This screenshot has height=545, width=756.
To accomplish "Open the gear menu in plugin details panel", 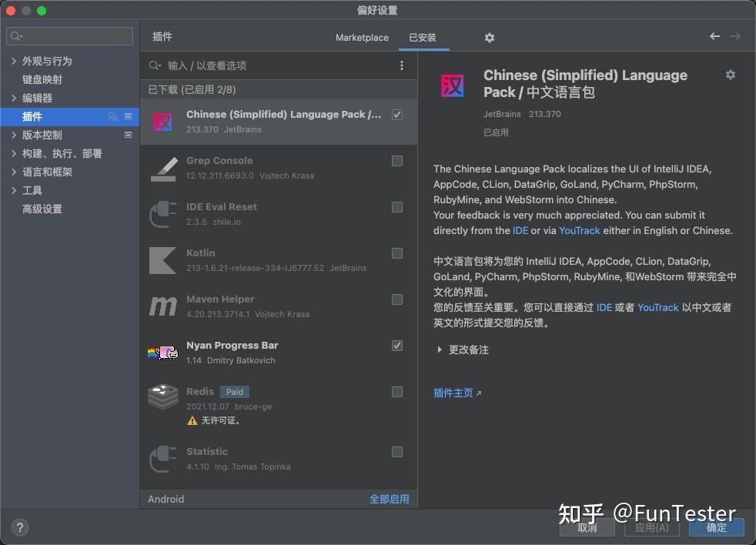I will click(730, 75).
